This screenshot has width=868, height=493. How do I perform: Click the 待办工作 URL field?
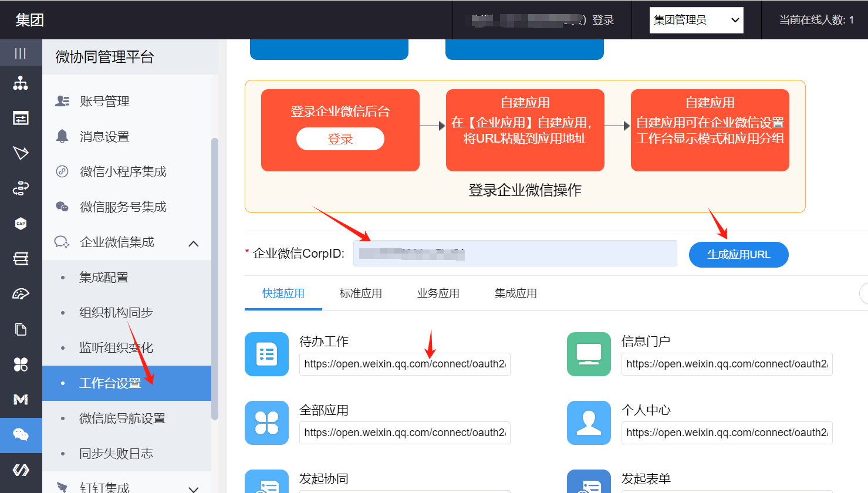click(405, 364)
